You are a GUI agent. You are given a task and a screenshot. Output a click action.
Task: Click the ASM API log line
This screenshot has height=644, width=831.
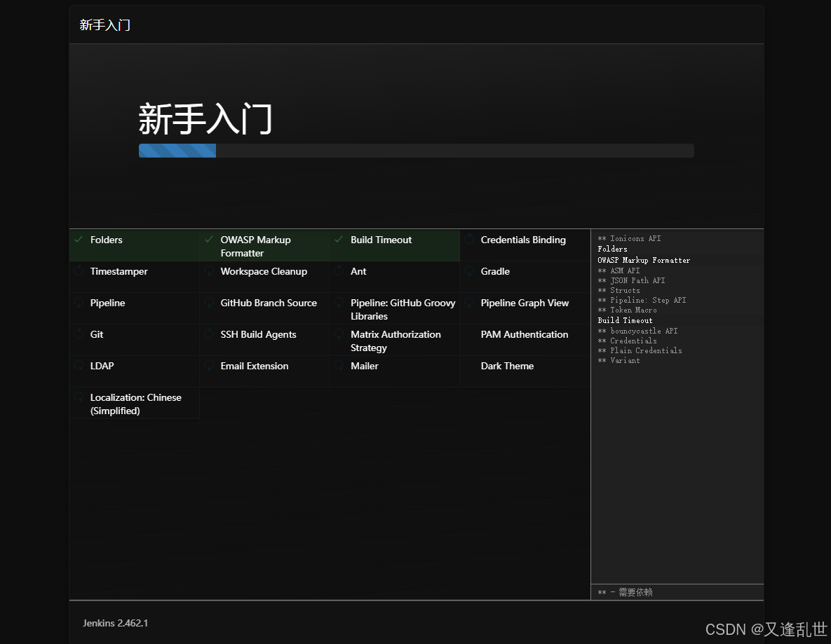619,270
